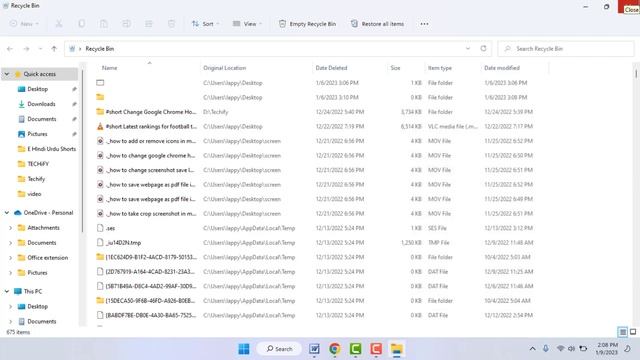This screenshot has width=640, height=360.
Task: Sort by Size column header
Action: 395,68
